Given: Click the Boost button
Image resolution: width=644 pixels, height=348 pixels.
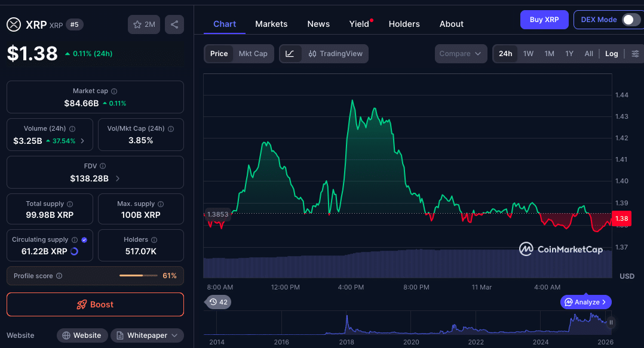Looking at the screenshot, I should tap(96, 304).
